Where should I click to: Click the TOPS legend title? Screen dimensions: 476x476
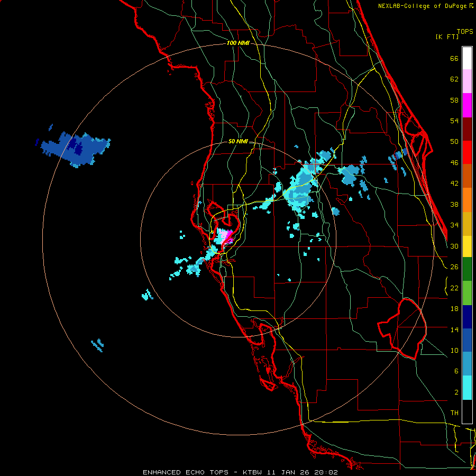coord(465,31)
